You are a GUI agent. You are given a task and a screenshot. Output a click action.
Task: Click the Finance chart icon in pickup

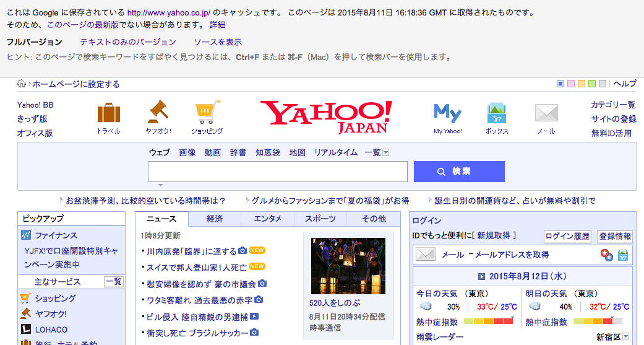click(26, 235)
